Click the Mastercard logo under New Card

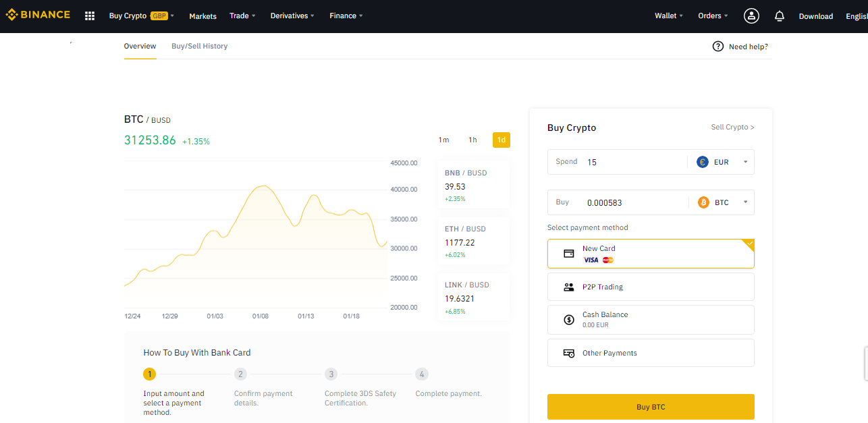[x=608, y=260]
